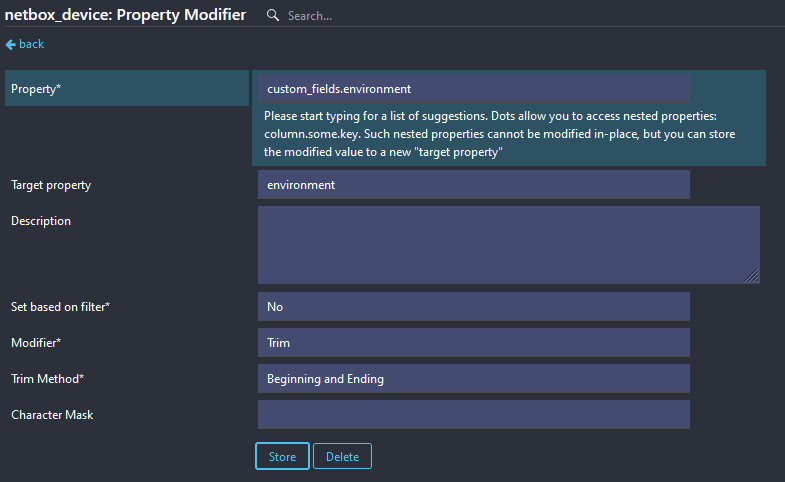Click inside the Description text area
The width and height of the screenshot is (785, 482).
coord(509,245)
